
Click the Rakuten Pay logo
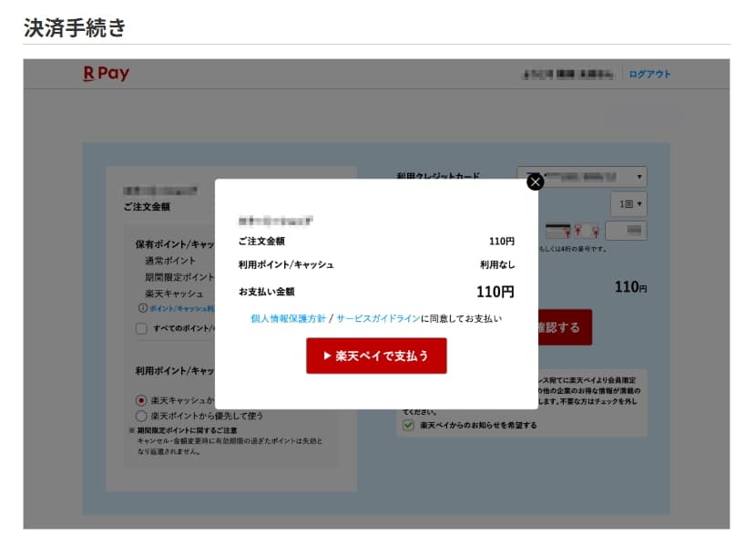[x=106, y=74]
